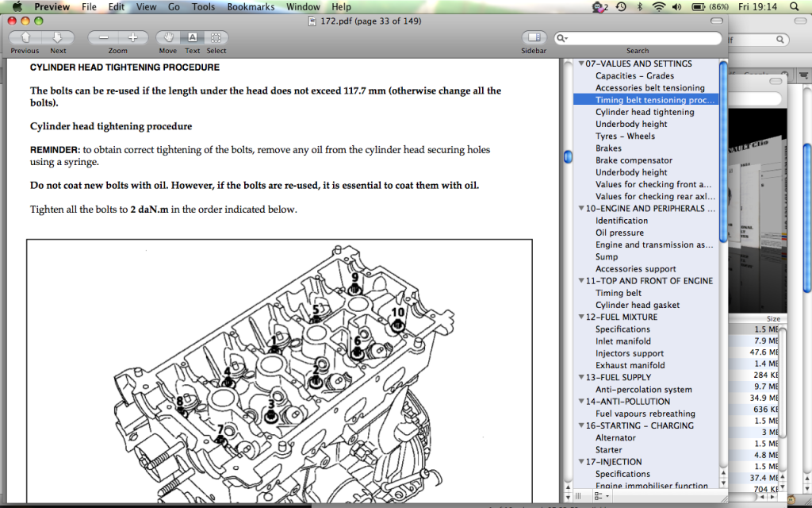Screen dimensions: 812x508
Task: Open the Exhaust manifold sidebar entry
Action: coord(630,365)
